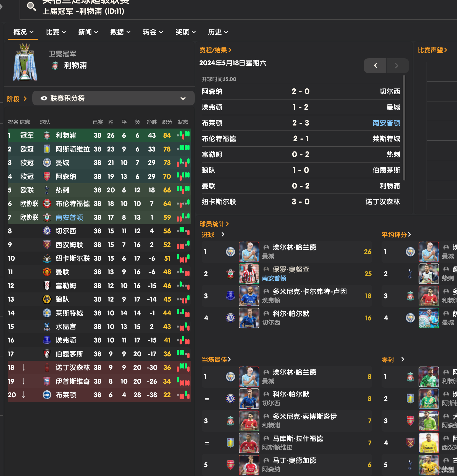This screenshot has width=457, height=476.
Task: Open the 联赛积分榜 dropdown arrow
Action: point(183,98)
